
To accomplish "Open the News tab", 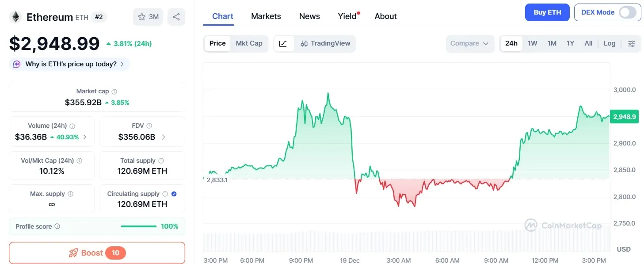I will point(309,16).
